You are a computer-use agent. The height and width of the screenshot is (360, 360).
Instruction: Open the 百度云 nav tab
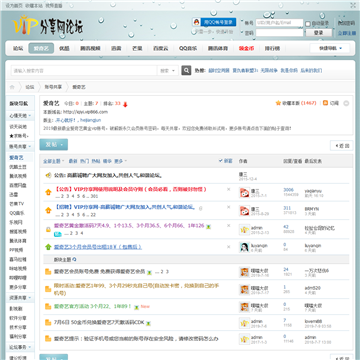click(161, 48)
